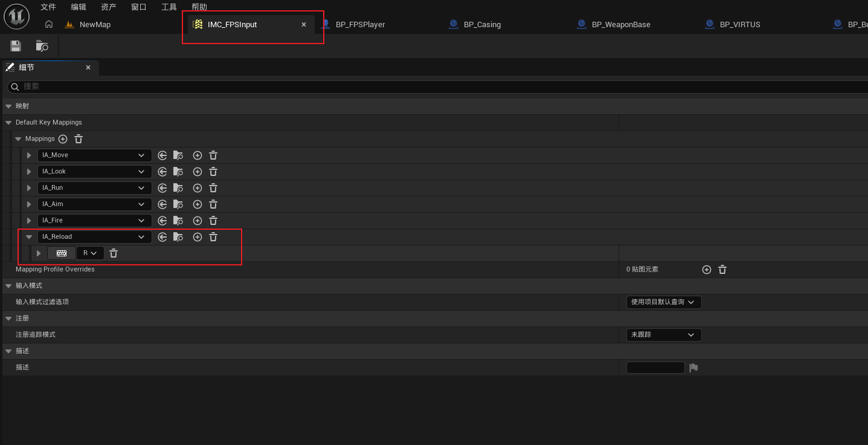Screen dimensions: 868x445
Task: Delete the IA_Aim mapping
Action: coord(213,204)
